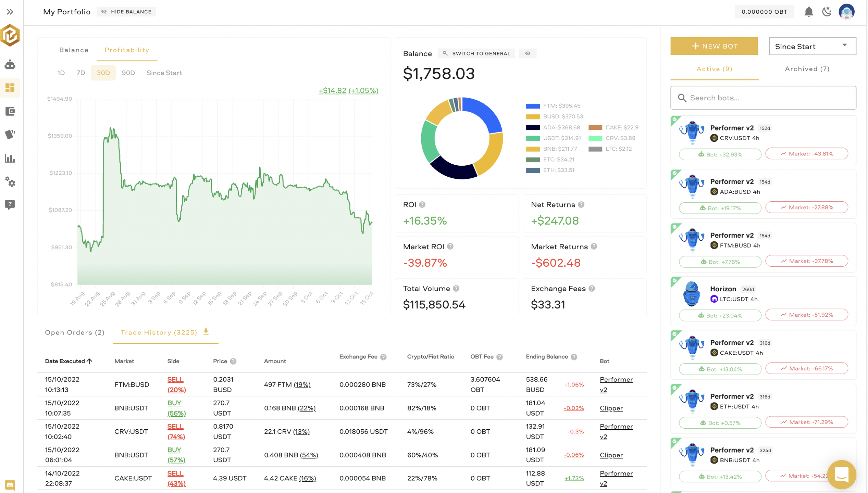
Task: Open notifications via the bell icon
Action: coord(809,11)
